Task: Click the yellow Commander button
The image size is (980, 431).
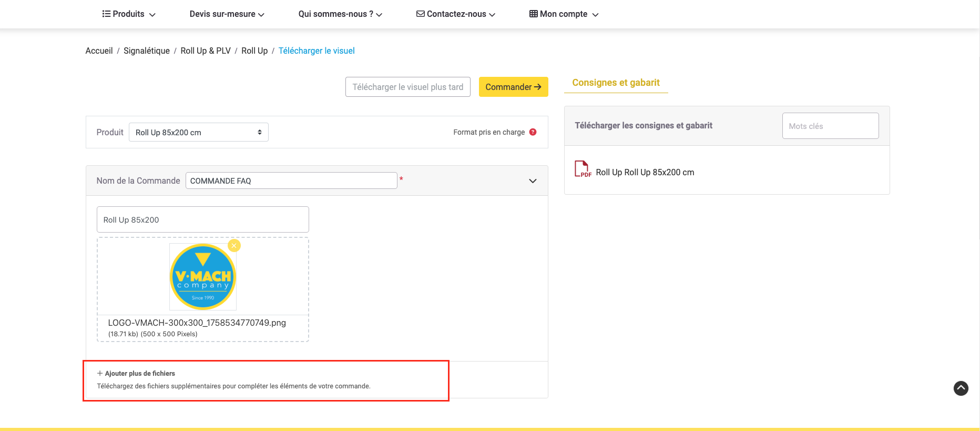Action: pos(513,87)
